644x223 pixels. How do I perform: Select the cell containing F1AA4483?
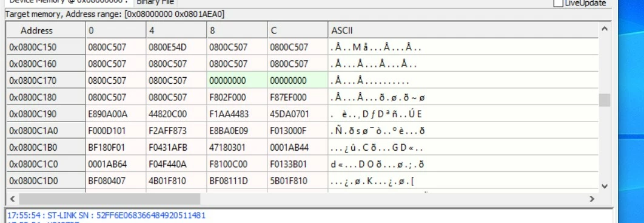[237, 114]
